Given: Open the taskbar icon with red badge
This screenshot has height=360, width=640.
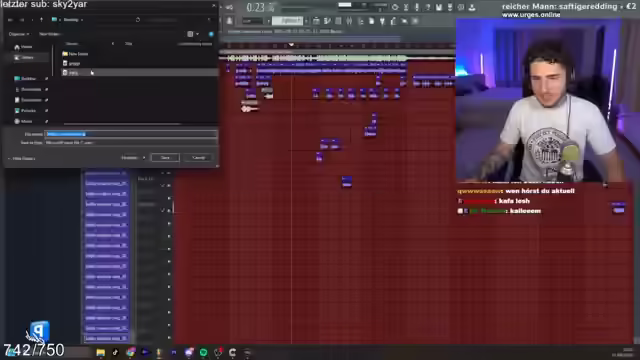Looking at the screenshot, I should pyautogui.click(x=218, y=352).
